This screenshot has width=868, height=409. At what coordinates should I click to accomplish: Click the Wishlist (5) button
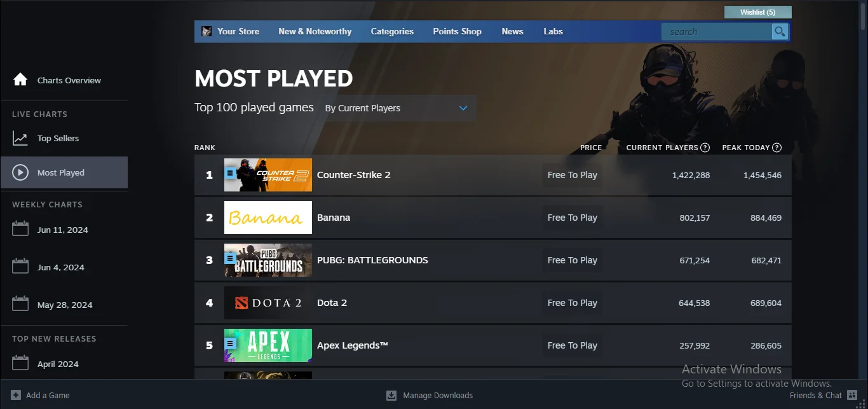[757, 12]
